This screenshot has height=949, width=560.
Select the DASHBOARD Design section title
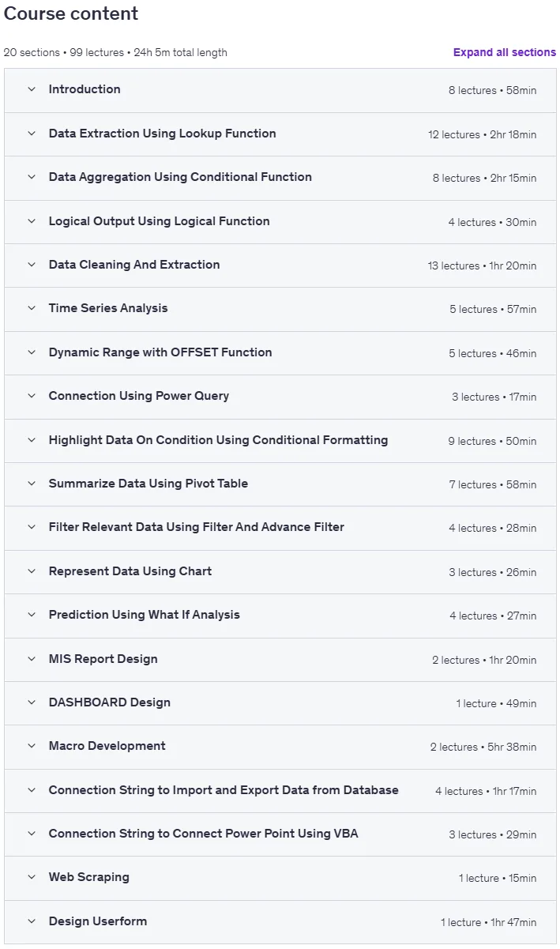pos(110,702)
